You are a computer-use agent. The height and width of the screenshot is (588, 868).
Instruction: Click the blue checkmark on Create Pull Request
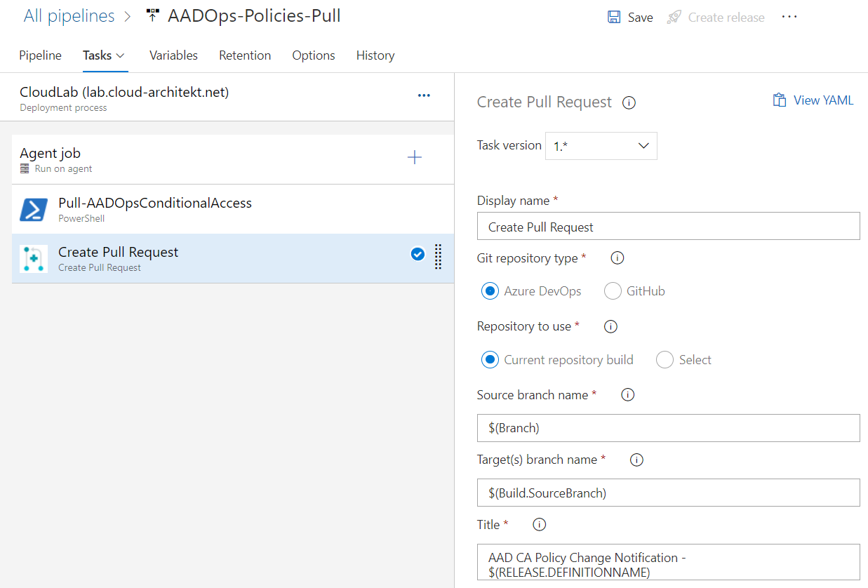[x=418, y=254]
